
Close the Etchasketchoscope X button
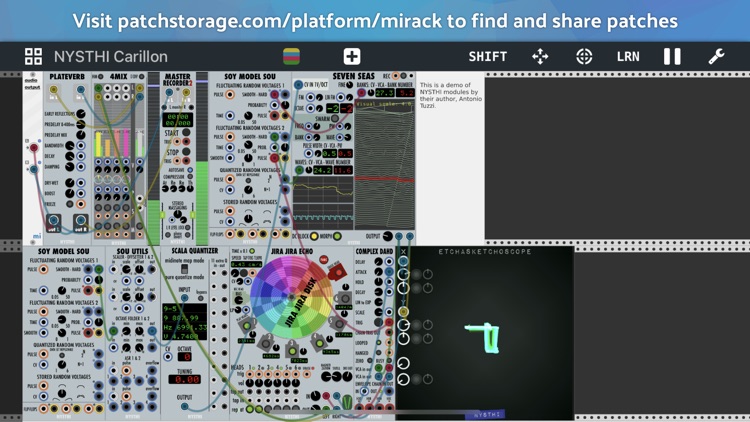point(403,252)
